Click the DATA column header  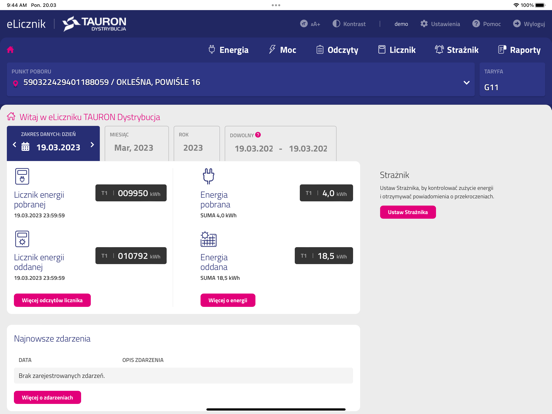[x=25, y=360]
